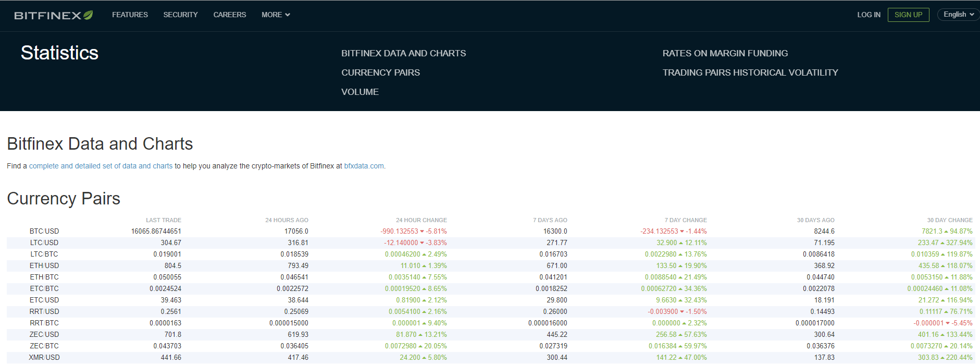Click the 30 Day Change column header
The width and height of the screenshot is (980, 364).
950,220
